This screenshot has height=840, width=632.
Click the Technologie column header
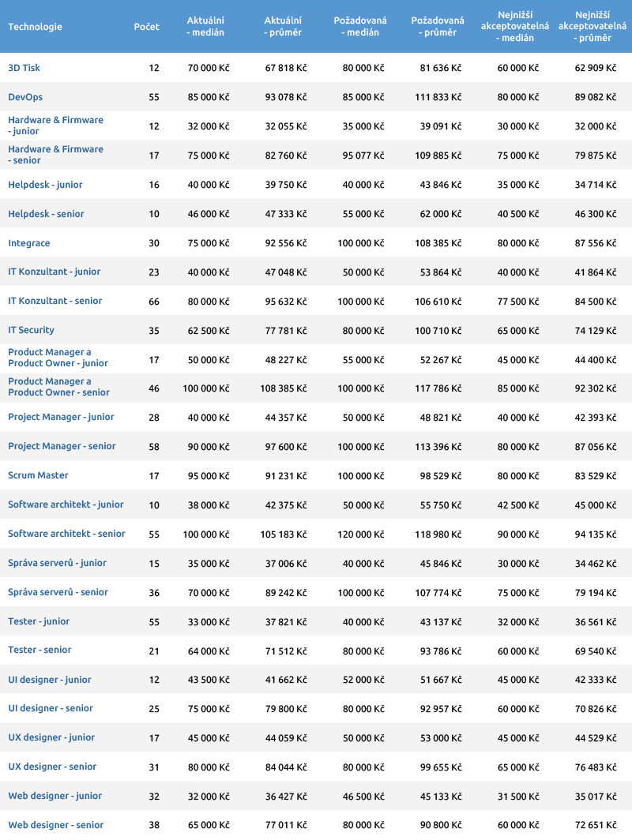click(35, 27)
